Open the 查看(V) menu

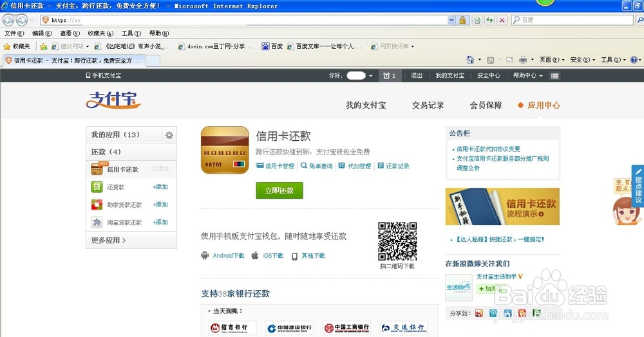click(70, 33)
